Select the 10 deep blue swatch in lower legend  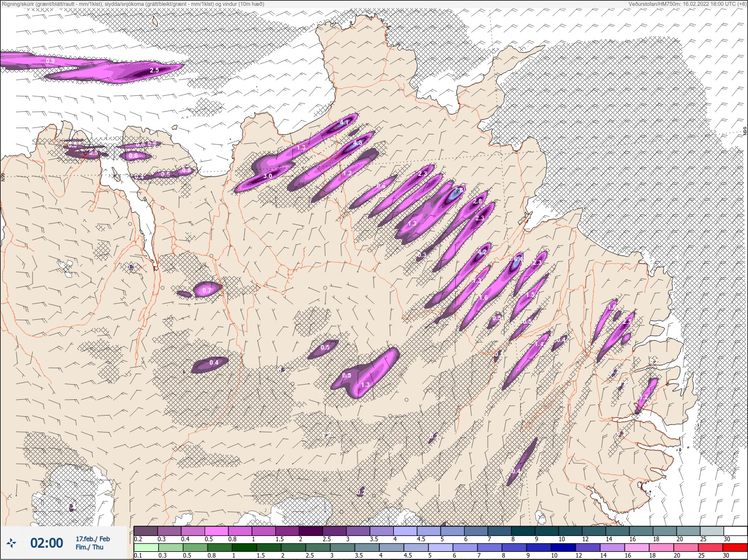(x=563, y=548)
